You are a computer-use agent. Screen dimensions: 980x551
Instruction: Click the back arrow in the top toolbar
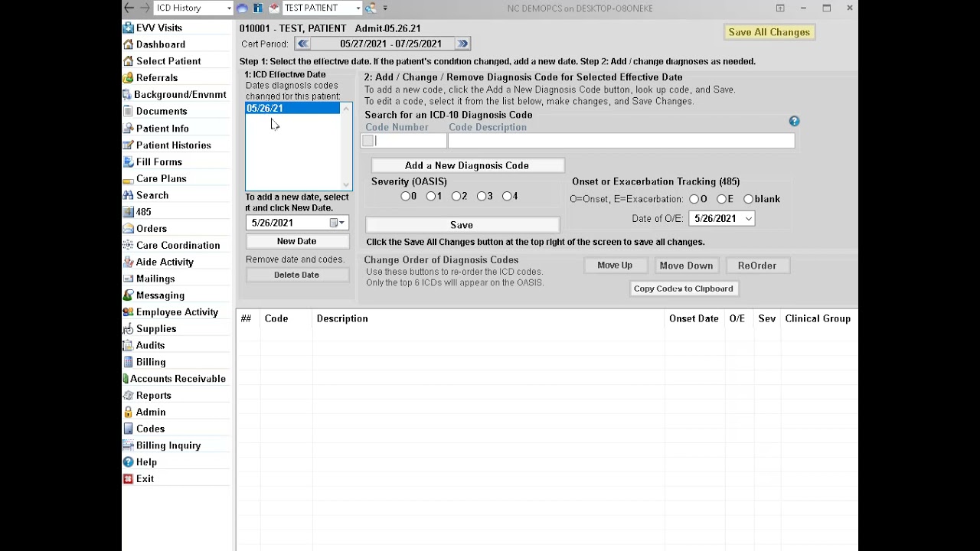129,8
